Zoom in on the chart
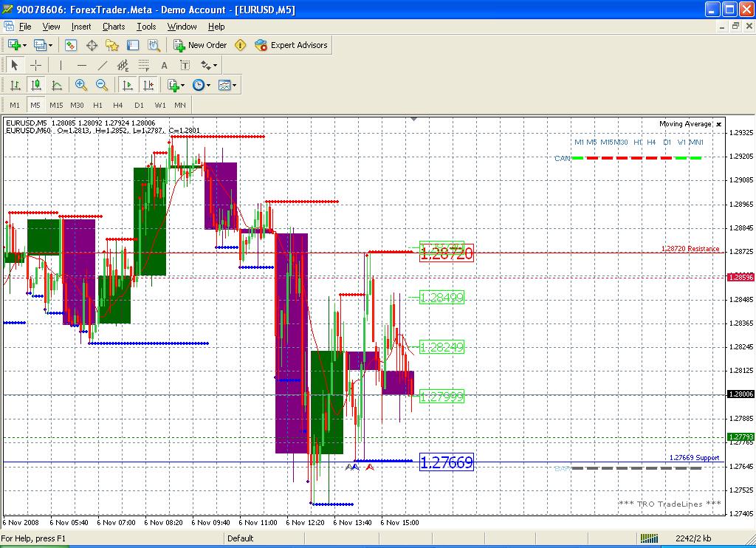Image resolution: width=756 pixels, height=548 pixels. click(x=81, y=85)
